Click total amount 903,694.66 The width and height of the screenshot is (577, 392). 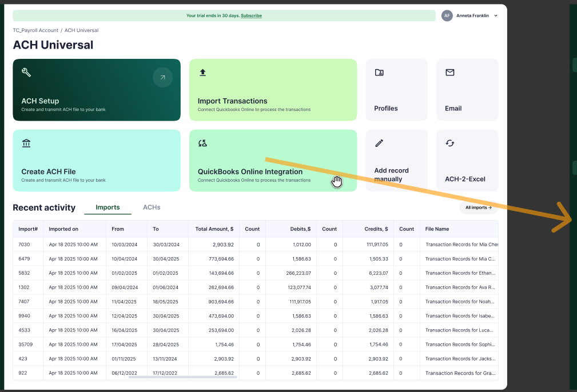click(221, 302)
